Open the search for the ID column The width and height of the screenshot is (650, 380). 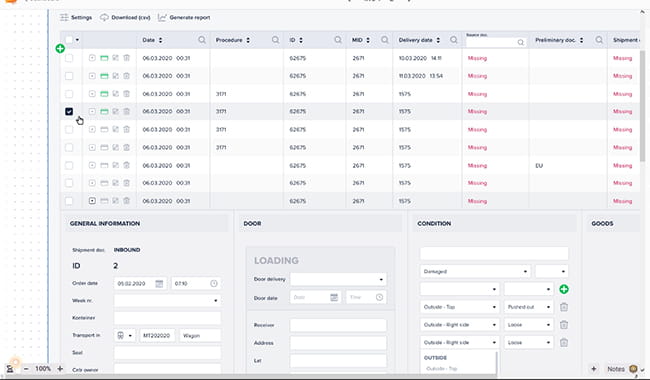point(338,40)
